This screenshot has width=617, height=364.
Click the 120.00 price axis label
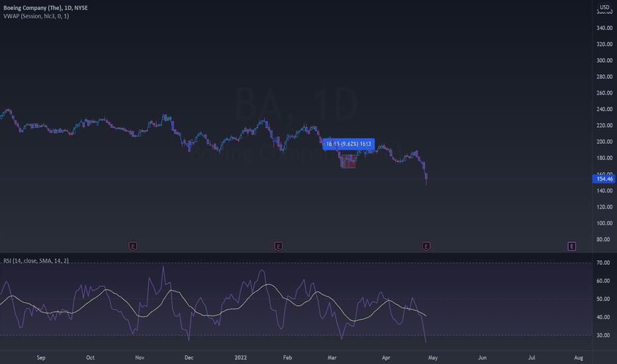(x=604, y=206)
